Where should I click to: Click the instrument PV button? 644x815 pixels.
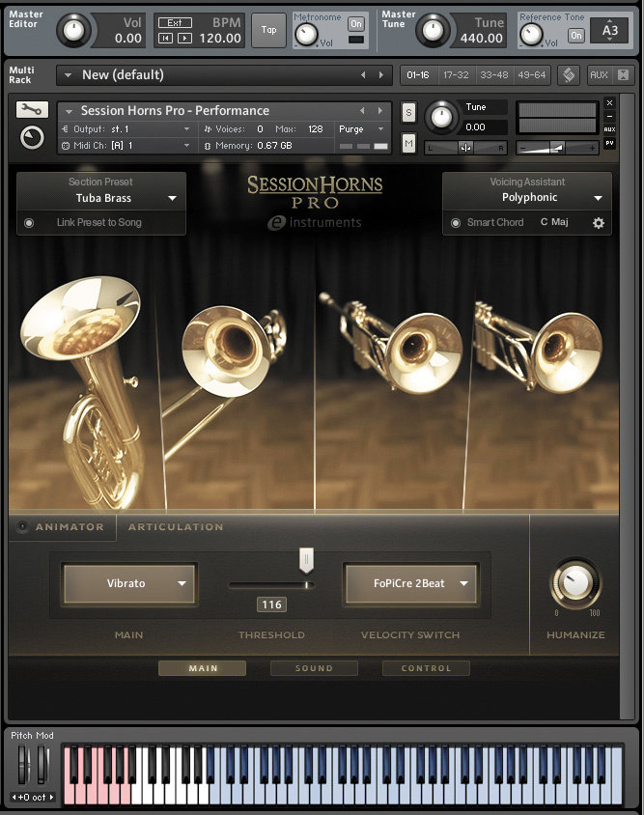(609, 143)
